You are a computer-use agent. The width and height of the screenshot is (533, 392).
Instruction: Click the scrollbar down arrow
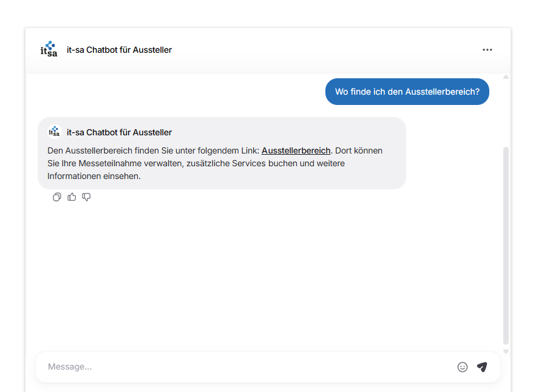[x=506, y=351]
